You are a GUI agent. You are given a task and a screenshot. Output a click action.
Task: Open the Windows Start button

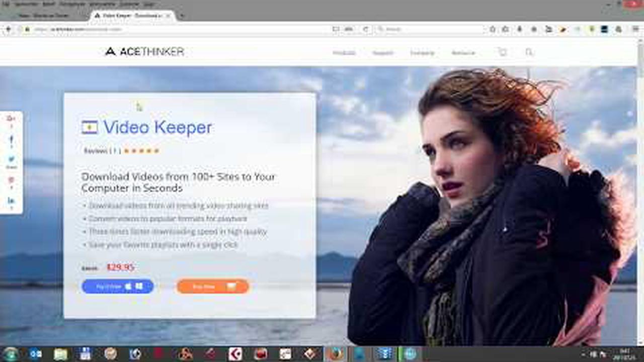pos(10,354)
